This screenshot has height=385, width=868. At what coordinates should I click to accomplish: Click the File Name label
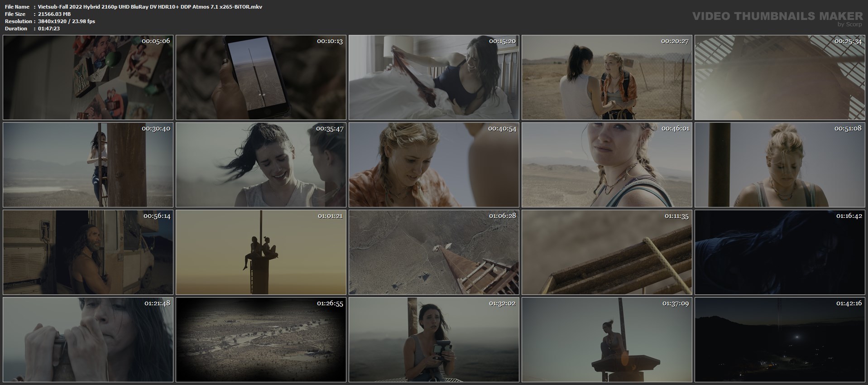(x=17, y=7)
